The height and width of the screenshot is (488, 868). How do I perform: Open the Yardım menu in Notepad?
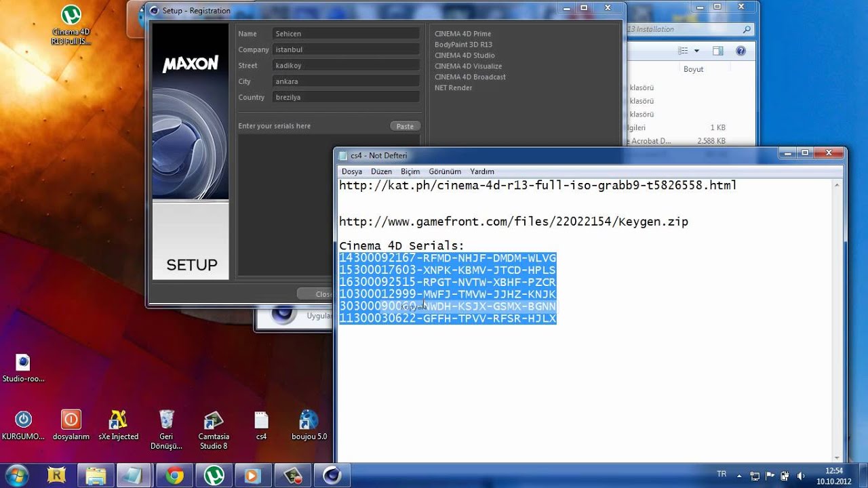click(x=482, y=171)
